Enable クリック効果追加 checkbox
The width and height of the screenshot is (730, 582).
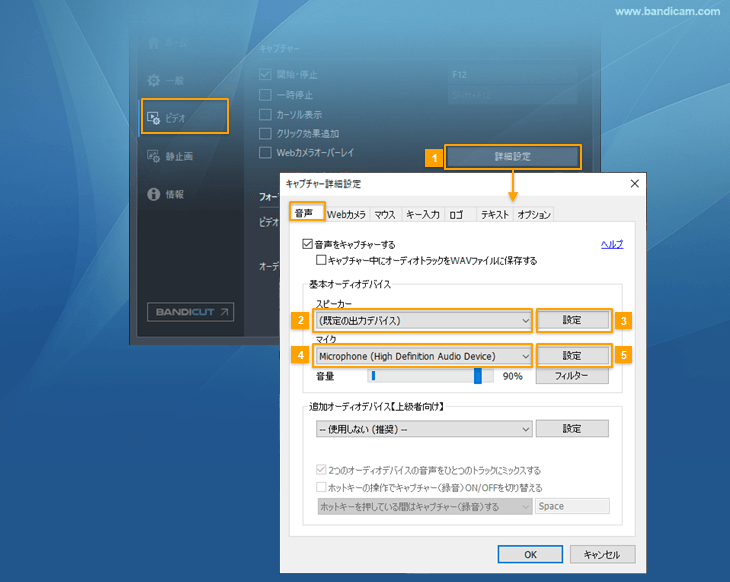265,134
